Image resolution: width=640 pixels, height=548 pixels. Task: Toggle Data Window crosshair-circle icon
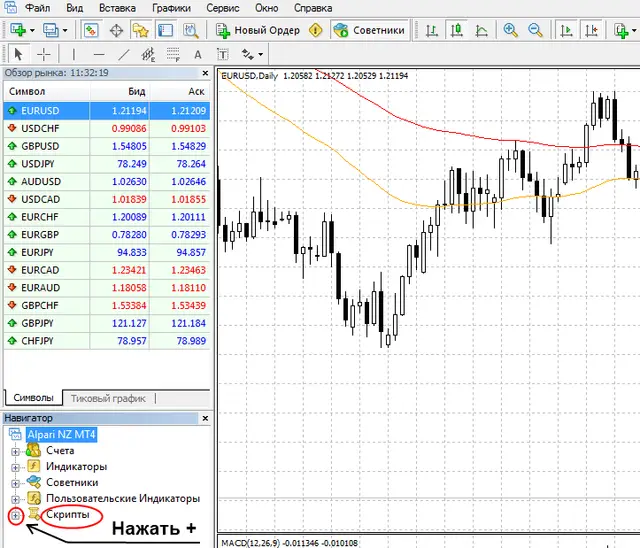[116, 31]
